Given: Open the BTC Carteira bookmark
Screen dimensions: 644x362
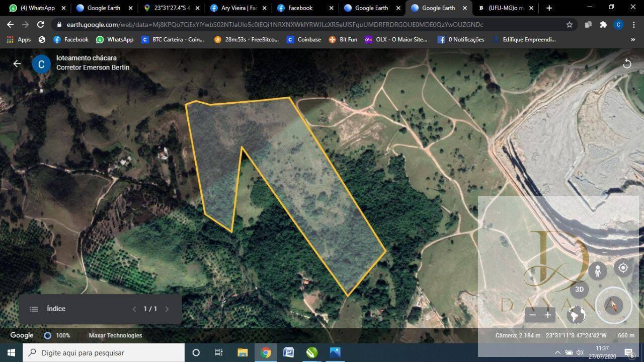Looking at the screenshot, I should click(173, 39).
